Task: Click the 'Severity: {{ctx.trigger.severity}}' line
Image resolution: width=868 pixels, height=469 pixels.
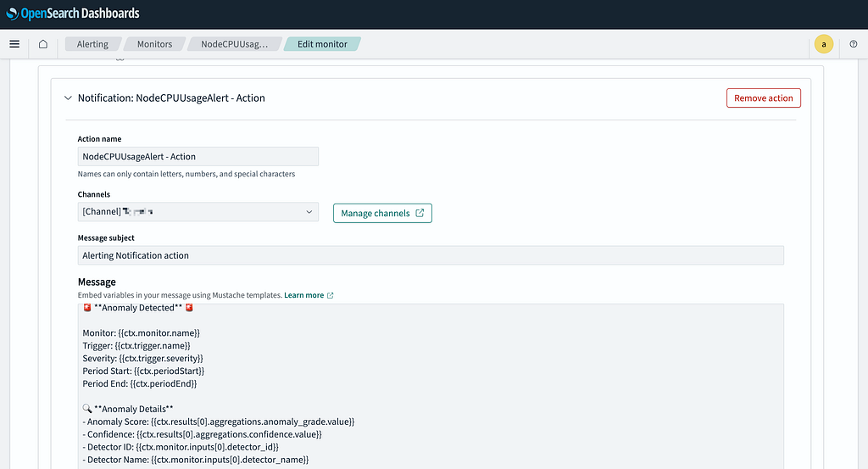Action: (x=142, y=358)
